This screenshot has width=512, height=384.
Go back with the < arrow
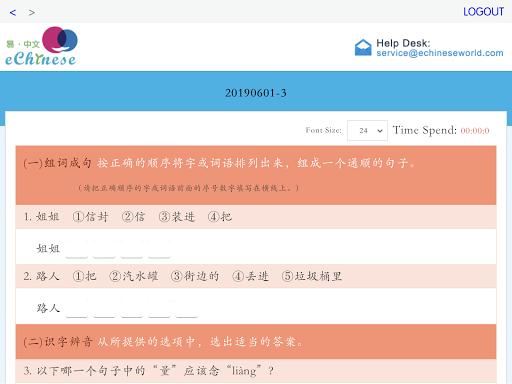[13, 13]
